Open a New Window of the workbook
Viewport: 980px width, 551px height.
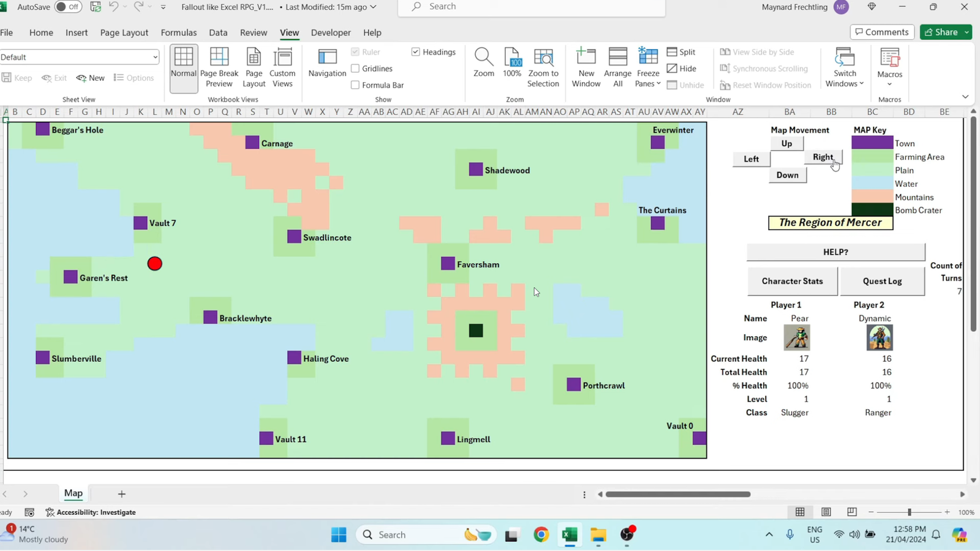(x=585, y=66)
